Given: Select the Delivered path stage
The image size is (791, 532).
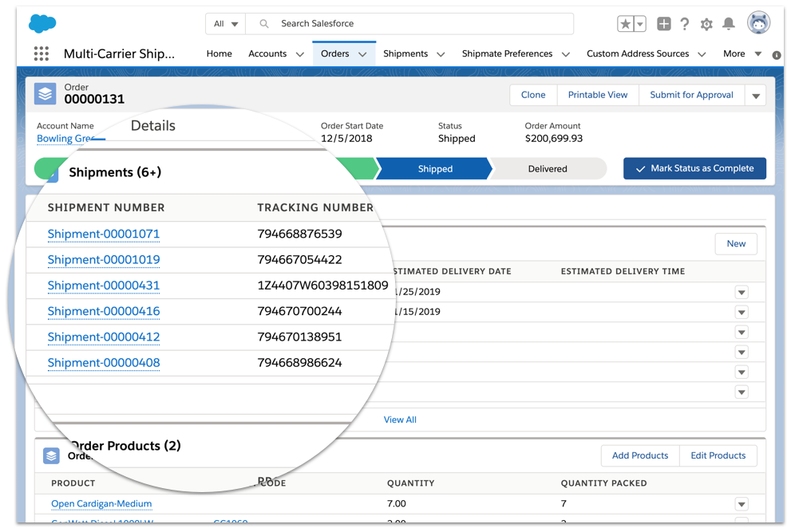Looking at the screenshot, I should coord(548,169).
